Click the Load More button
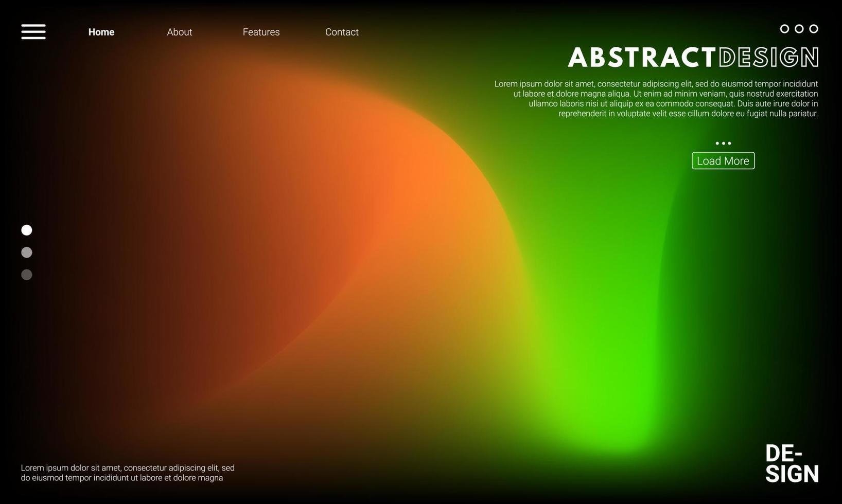This screenshot has width=842, height=504. pyautogui.click(x=723, y=160)
